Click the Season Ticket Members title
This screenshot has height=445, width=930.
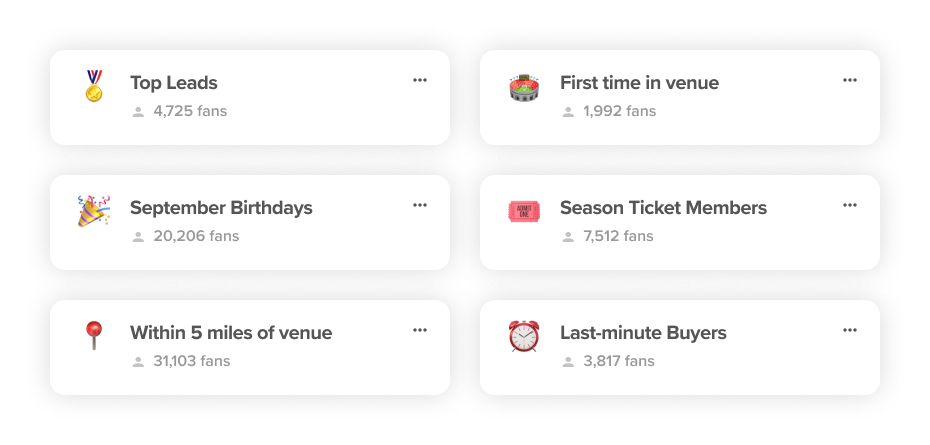coord(663,208)
